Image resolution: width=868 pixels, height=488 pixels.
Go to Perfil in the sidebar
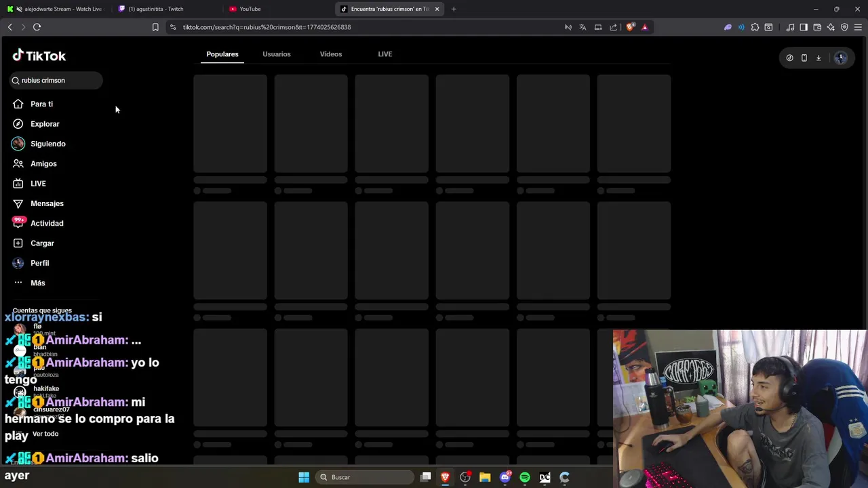click(x=31, y=263)
